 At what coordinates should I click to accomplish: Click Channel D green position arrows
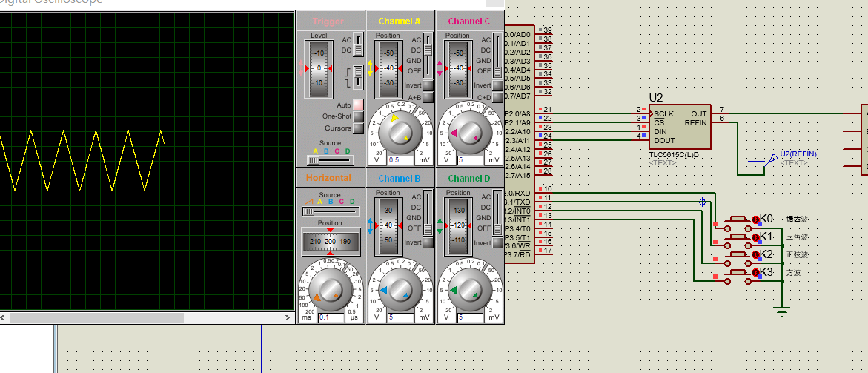pos(440,225)
